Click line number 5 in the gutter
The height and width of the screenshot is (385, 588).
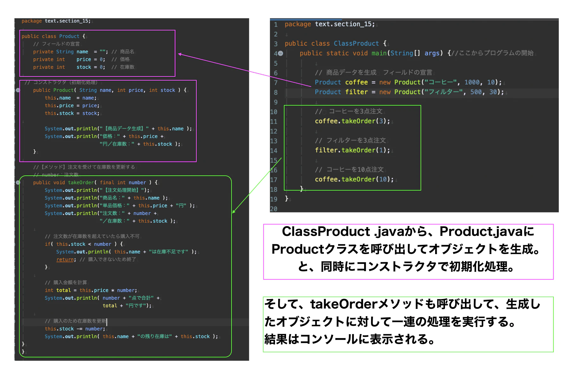(276, 63)
